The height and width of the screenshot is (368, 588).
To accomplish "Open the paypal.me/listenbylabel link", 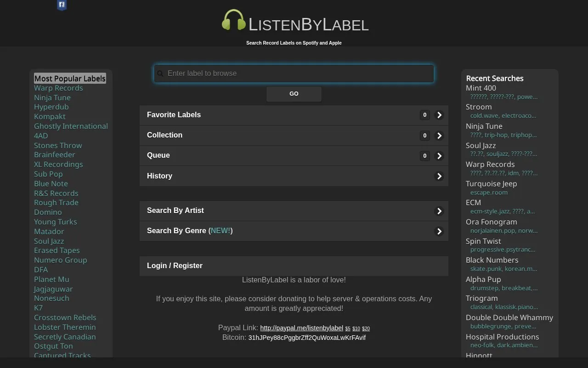I will click(x=301, y=328).
